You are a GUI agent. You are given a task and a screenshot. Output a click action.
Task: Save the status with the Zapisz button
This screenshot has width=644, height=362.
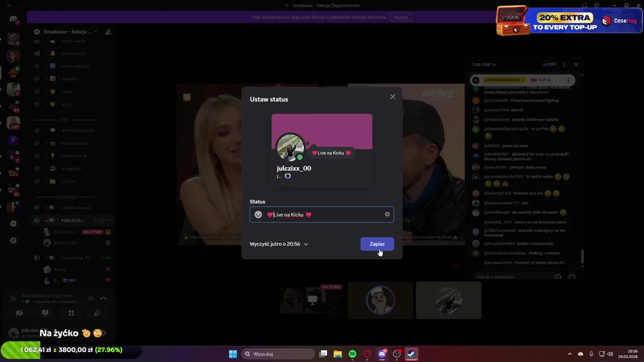377,244
